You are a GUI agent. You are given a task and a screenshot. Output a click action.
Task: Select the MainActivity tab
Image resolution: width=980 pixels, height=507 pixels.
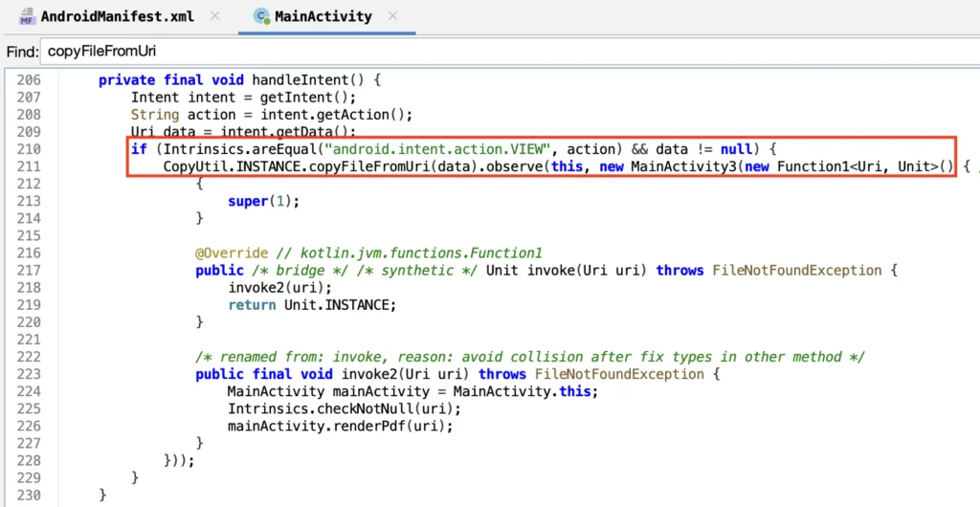coord(322,16)
